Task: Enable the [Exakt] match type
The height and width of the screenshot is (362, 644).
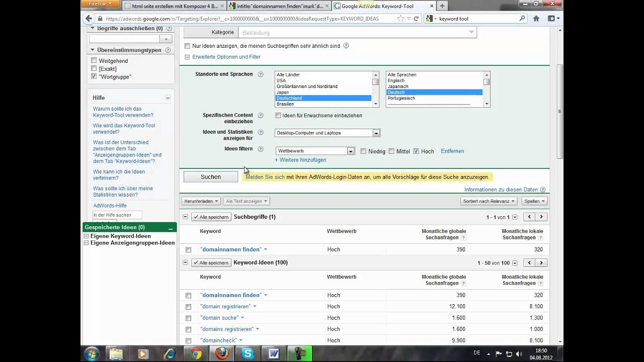Action: click(x=94, y=68)
